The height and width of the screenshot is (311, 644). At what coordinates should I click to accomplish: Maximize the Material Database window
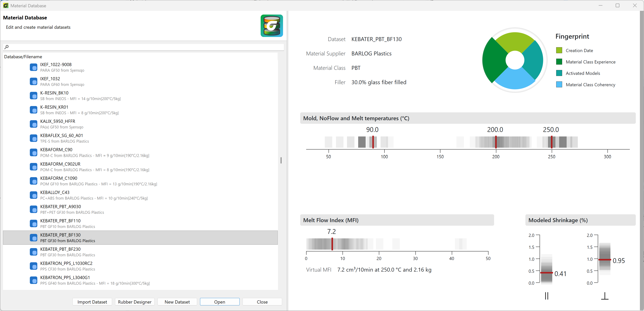coord(617,5)
